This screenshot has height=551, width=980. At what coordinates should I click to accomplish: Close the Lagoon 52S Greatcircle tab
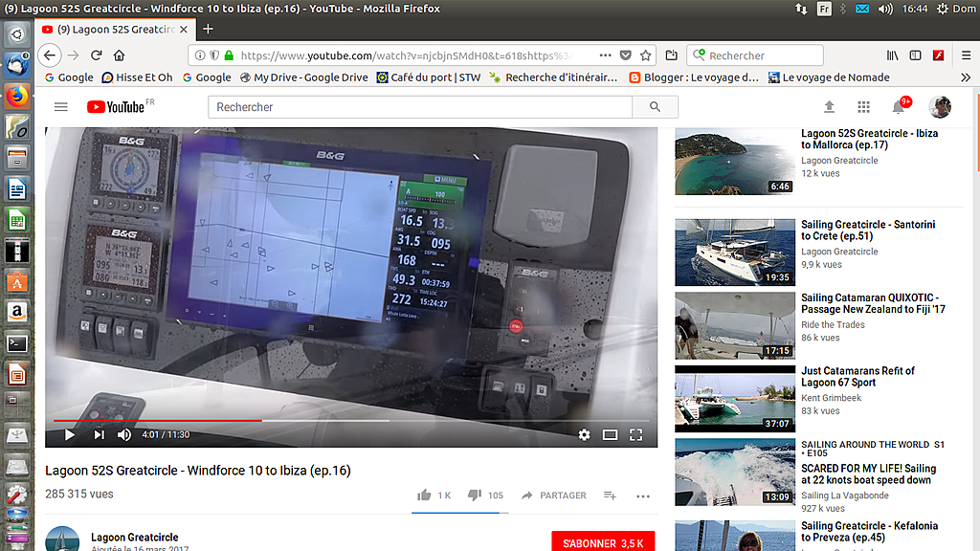pos(183,30)
